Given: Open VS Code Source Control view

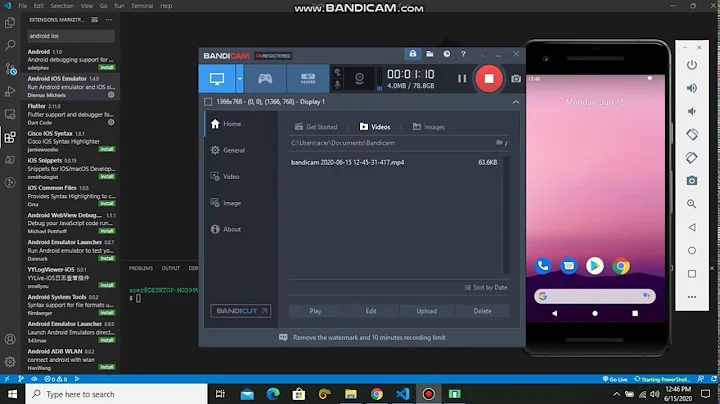Looking at the screenshot, I should click(10, 68).
